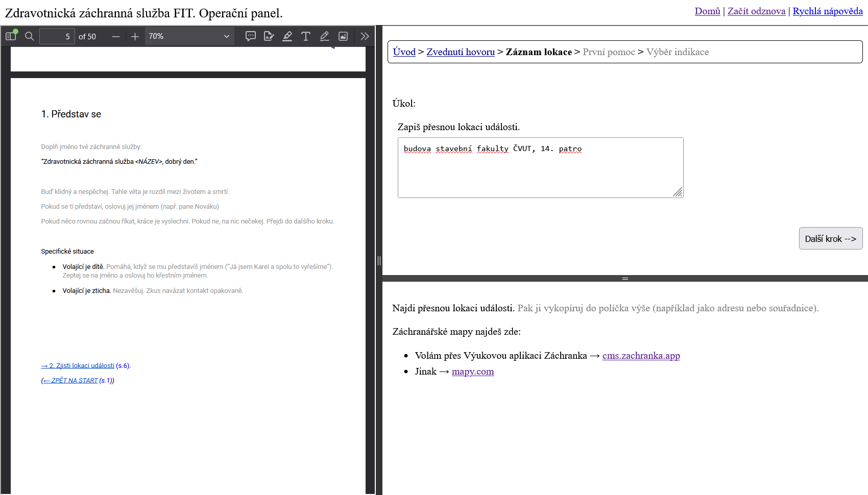Go to Zvednutí hovoru breadcrumb step

461,52
